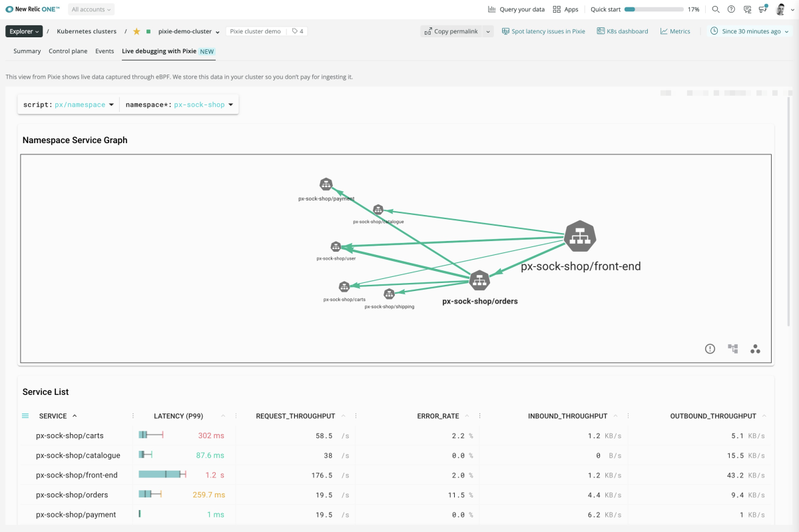Screen dimensions: 799x532
Task: Click the payment service node in the graph
Action: [326, 184]
